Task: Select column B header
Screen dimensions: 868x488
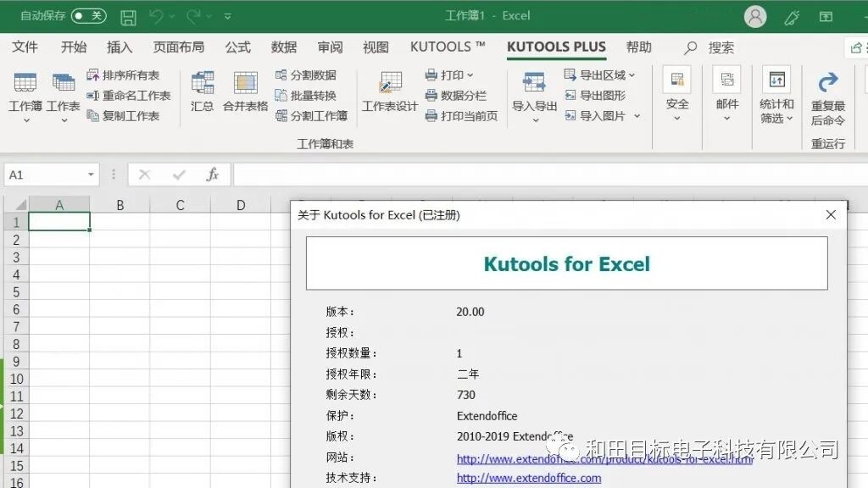Action: 120,205
